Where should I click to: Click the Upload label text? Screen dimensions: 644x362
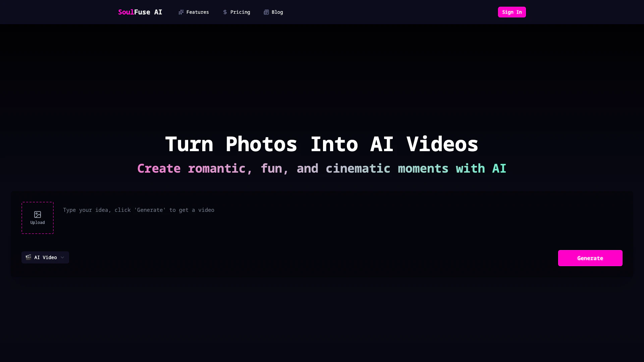pyautogui.click(x=38, y=223)
